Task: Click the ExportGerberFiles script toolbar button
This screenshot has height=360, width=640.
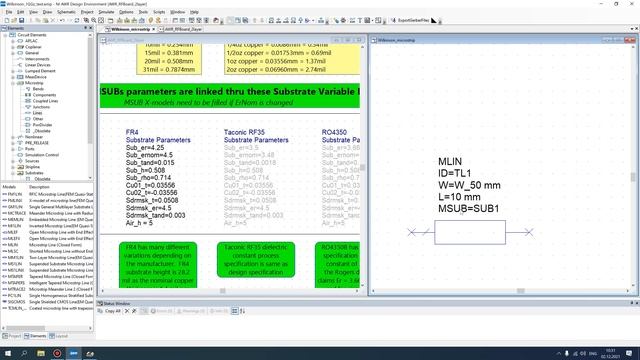Action: 410,20
